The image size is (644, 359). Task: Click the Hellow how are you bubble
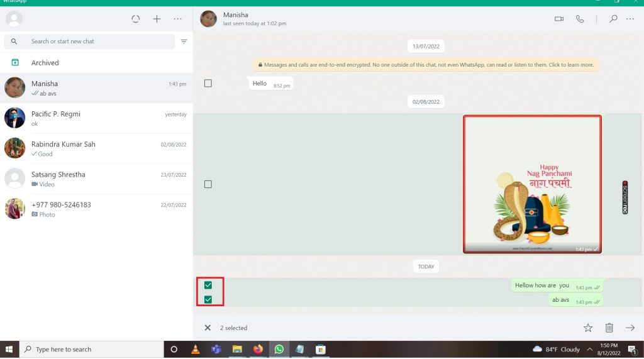557,285
